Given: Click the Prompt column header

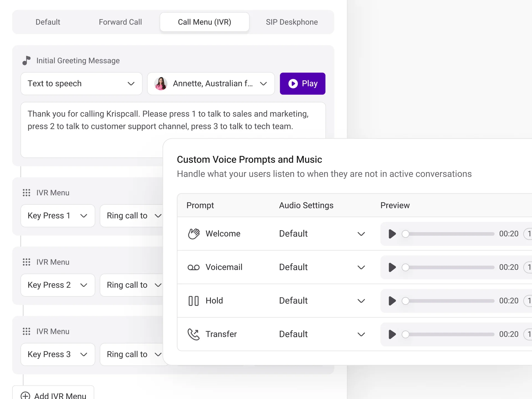Looking at the screenshot, I should click(200, 205).
